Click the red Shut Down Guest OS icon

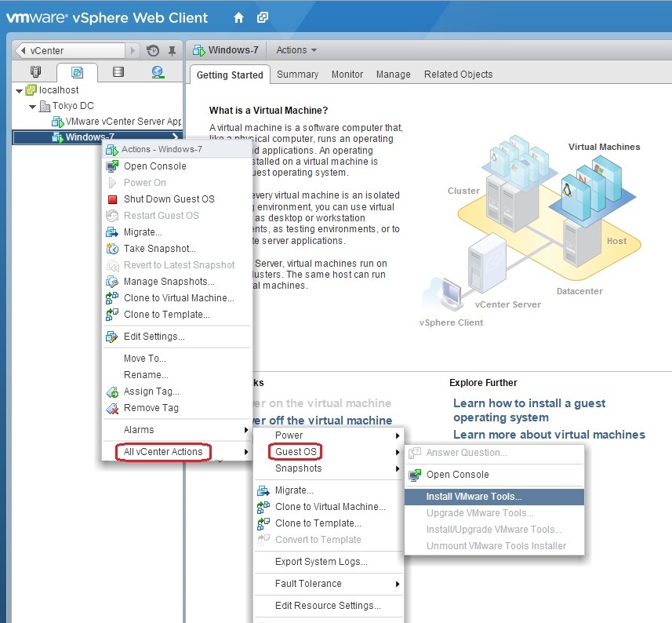click(x=113, y=199)
